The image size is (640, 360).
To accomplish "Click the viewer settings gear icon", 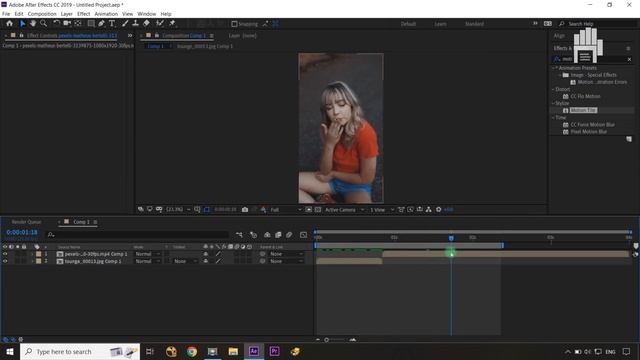I will (438, 209).
